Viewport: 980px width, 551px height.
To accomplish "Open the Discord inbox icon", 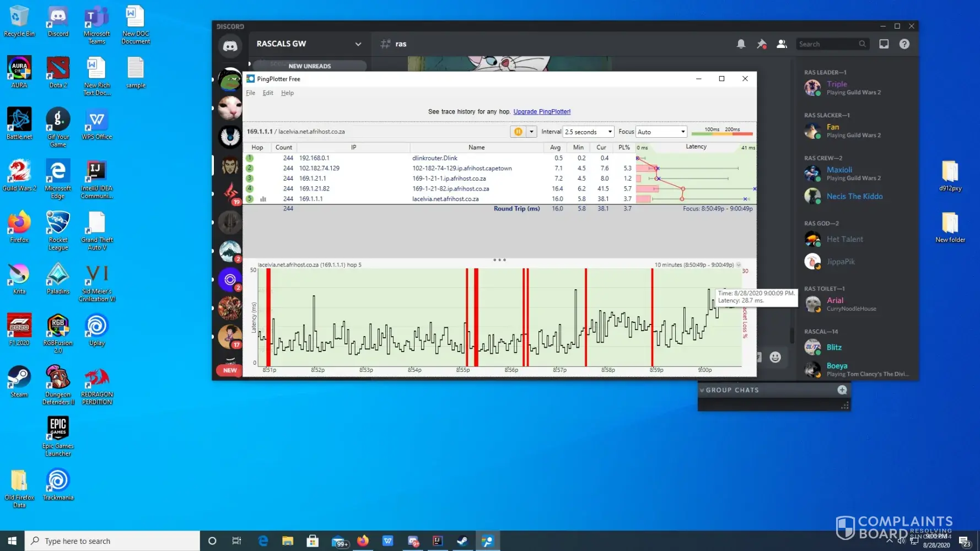I will [x=884, y=44].
